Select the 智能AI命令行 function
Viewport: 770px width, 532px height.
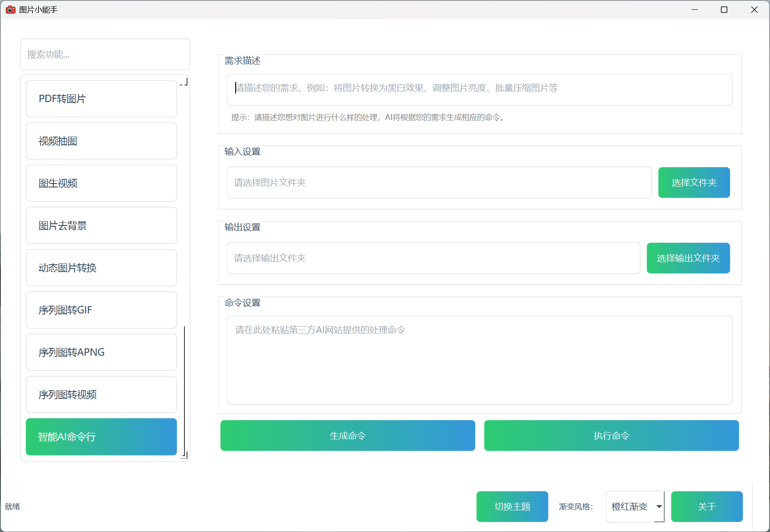click(x=101, y=436)
